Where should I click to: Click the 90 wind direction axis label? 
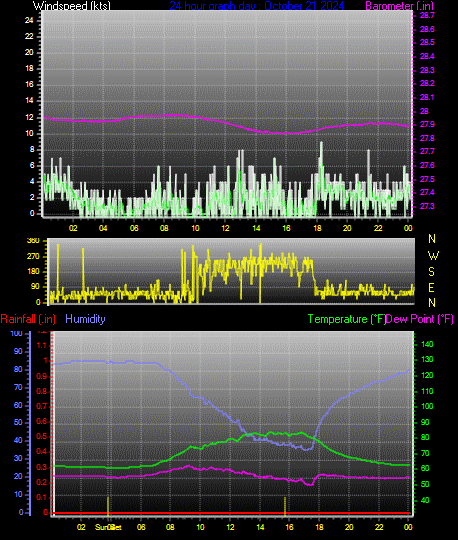pyautogui.click(x=35, y=287)
